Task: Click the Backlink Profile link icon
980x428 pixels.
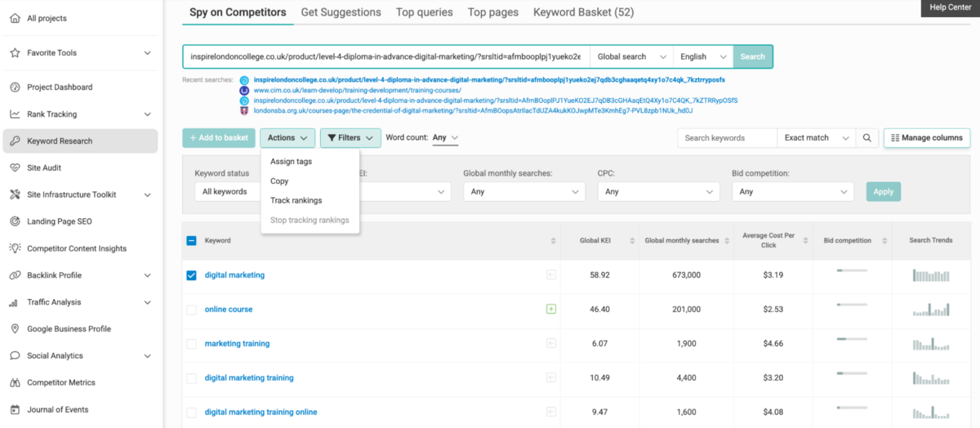Action: pos(15,275)
